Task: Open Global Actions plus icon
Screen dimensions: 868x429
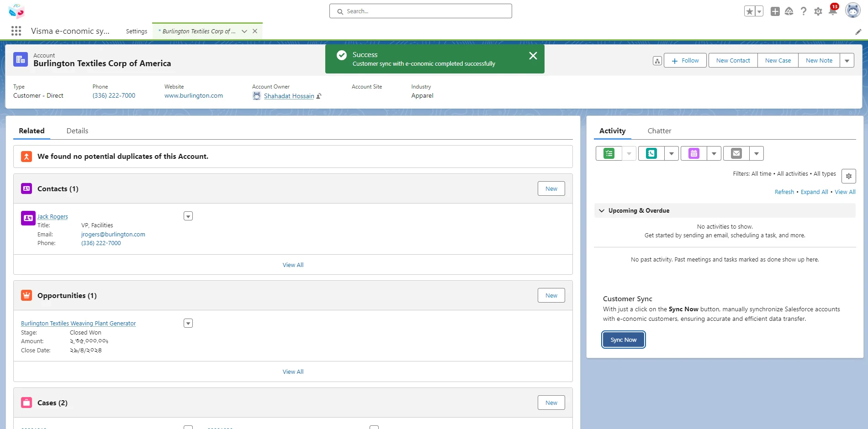Action: 775,11
